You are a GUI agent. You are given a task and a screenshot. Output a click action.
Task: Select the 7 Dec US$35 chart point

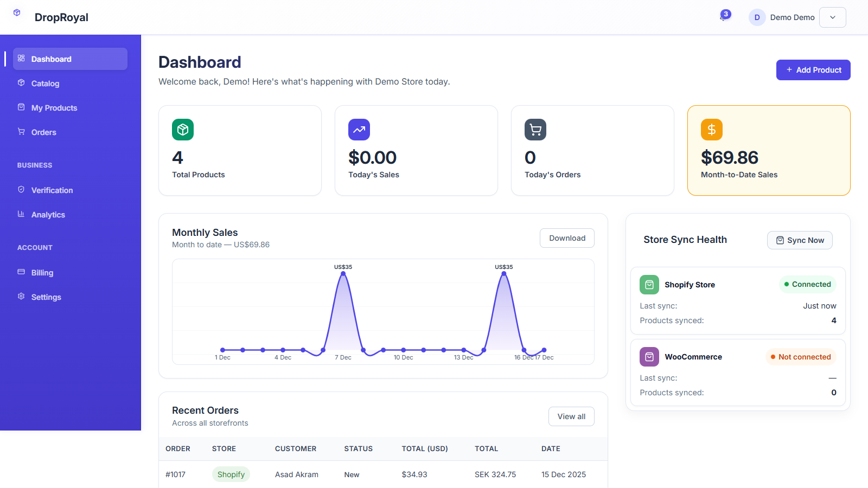click(343, 274)
